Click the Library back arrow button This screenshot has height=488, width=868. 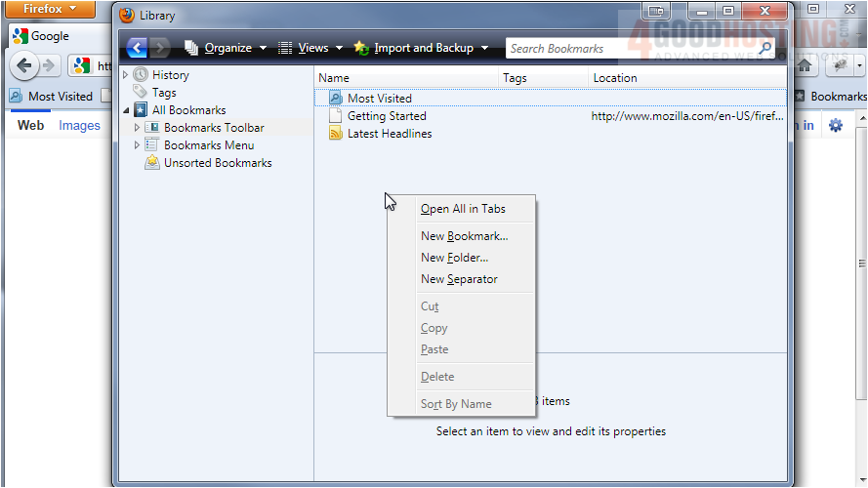[x=137, y=48]
